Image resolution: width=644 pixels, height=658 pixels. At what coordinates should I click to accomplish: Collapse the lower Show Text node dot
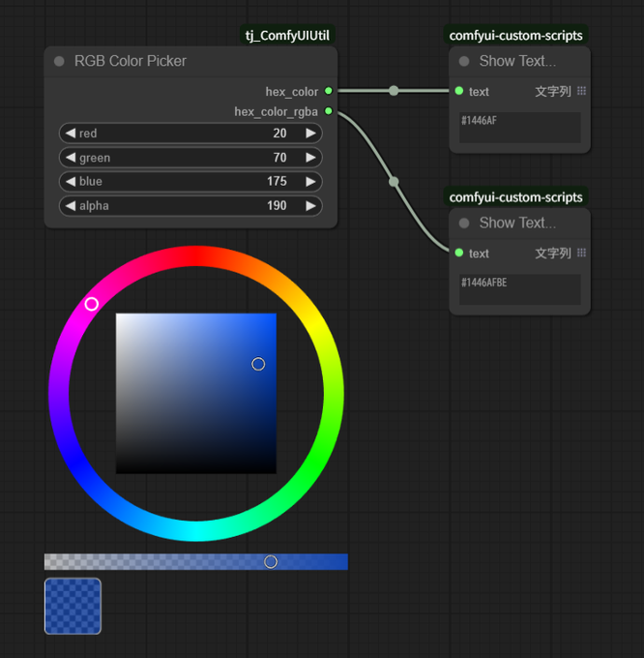pos(464,224)
